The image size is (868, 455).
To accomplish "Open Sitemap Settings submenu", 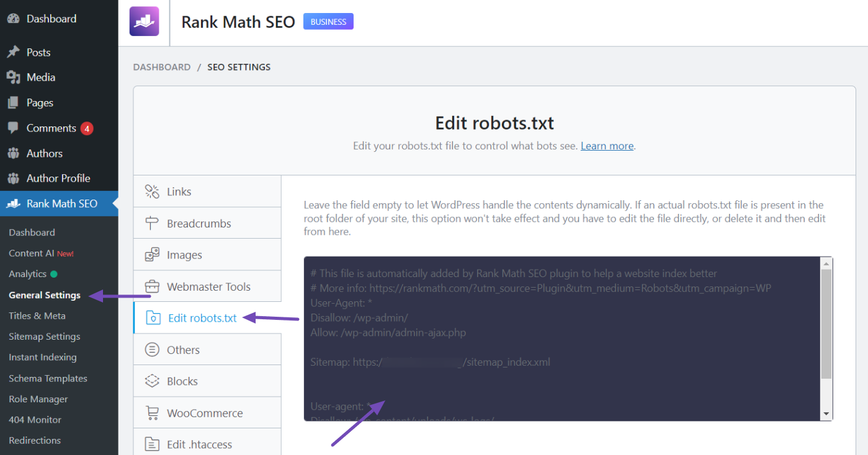I will coord(45,337).
